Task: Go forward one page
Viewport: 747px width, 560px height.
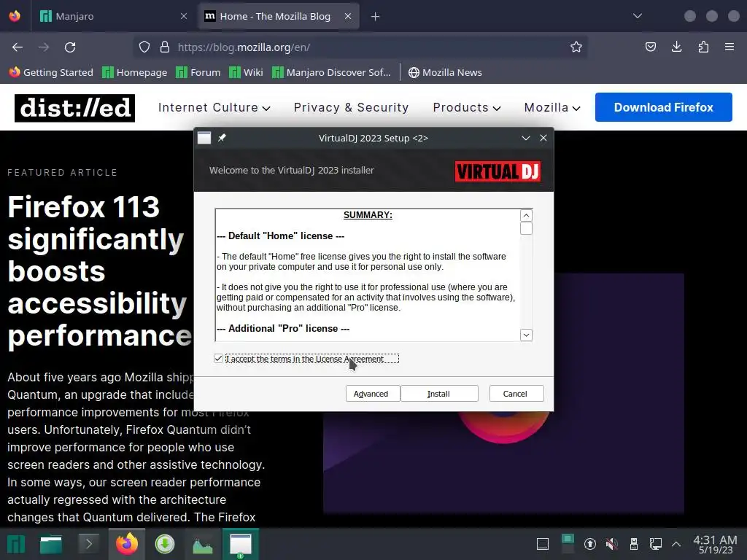Action: pyautogui.click(x=44, y=47)
